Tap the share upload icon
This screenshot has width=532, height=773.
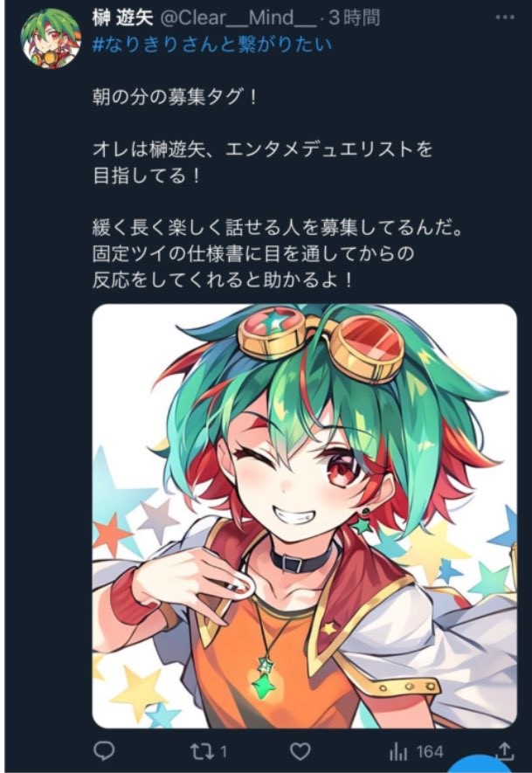click(x=504, y=751)
